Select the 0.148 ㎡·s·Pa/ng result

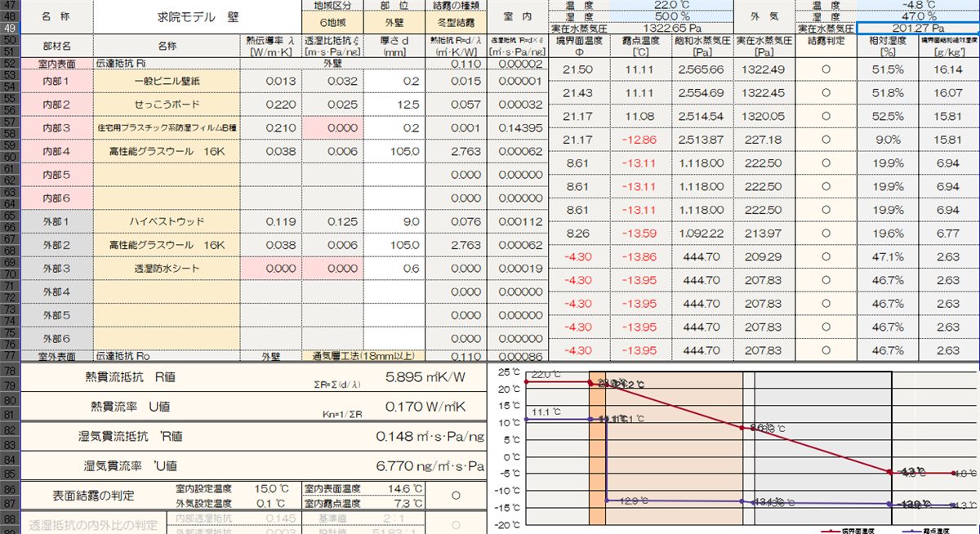(x=430, y=436)
